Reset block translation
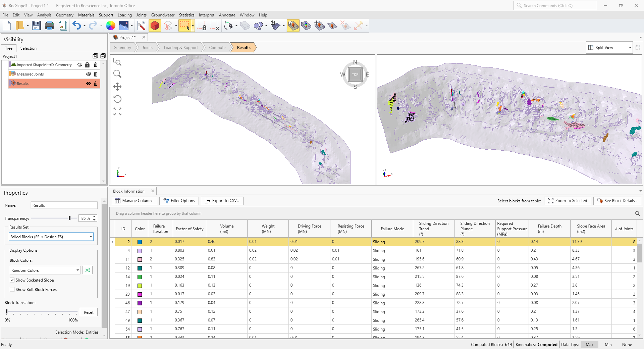Image resolution: width=644 pixels, height=349 pixels. [x=89, y=312]
